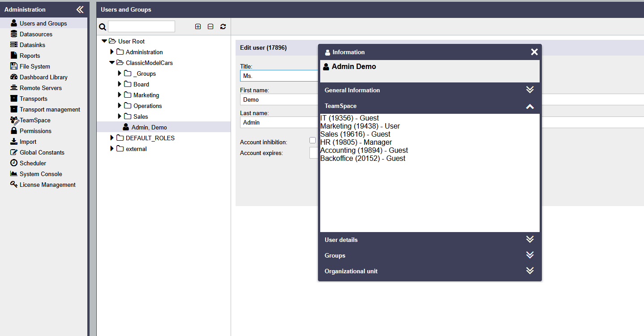Screen dimensions: 644x336
Task: Collapse the ClassicModelCars folder node
Action: pyautogui.click(x=112, y=63)
